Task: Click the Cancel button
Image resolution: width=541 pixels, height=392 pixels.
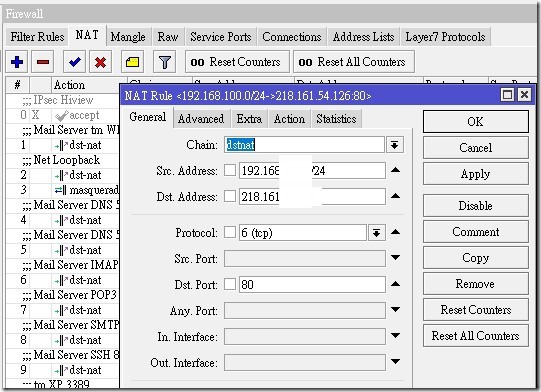Action: click(x=475, y=148)
